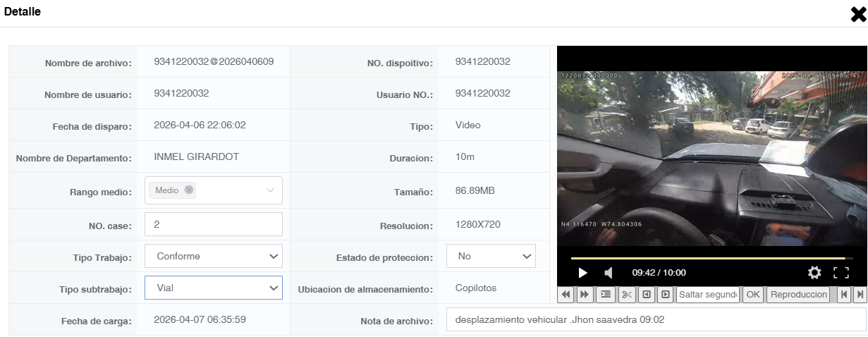868x337 pixels.
Task: Close the Detalle dialog
Action: point(857,14)
